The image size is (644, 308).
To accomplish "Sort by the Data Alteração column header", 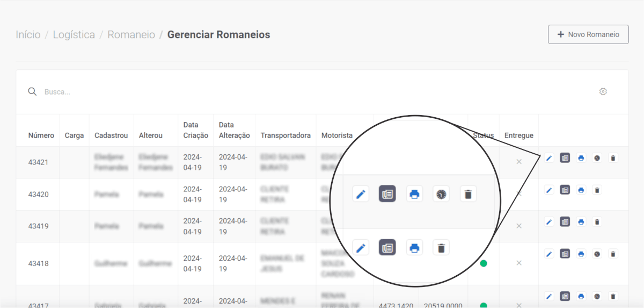I will coord(235,130).
